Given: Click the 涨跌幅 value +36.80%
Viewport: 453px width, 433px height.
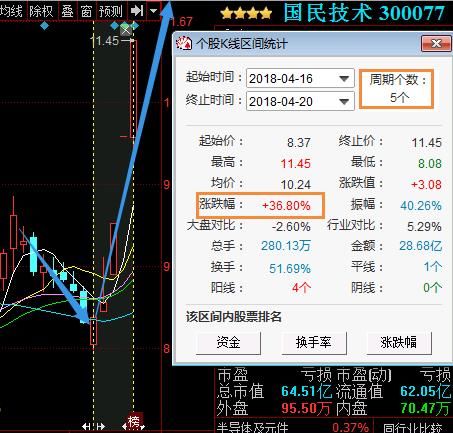Looking at the screenshot, I should coord(286,205).
